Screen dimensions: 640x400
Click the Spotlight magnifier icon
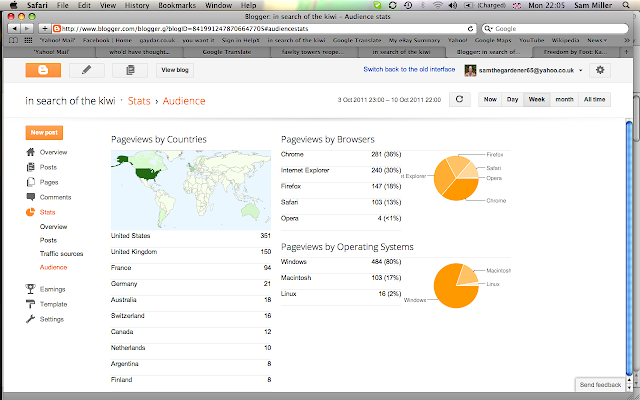pos(626,5)
